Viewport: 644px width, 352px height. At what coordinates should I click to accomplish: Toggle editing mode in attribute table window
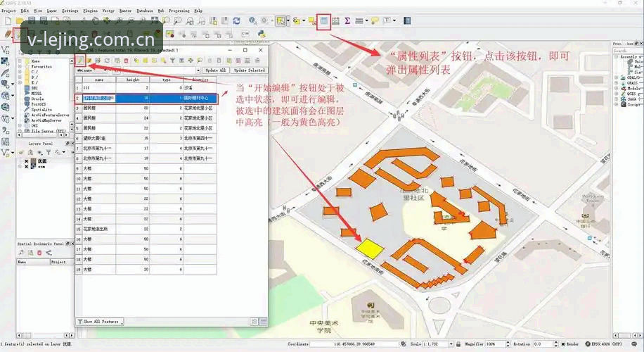click(x=80, y=61)
